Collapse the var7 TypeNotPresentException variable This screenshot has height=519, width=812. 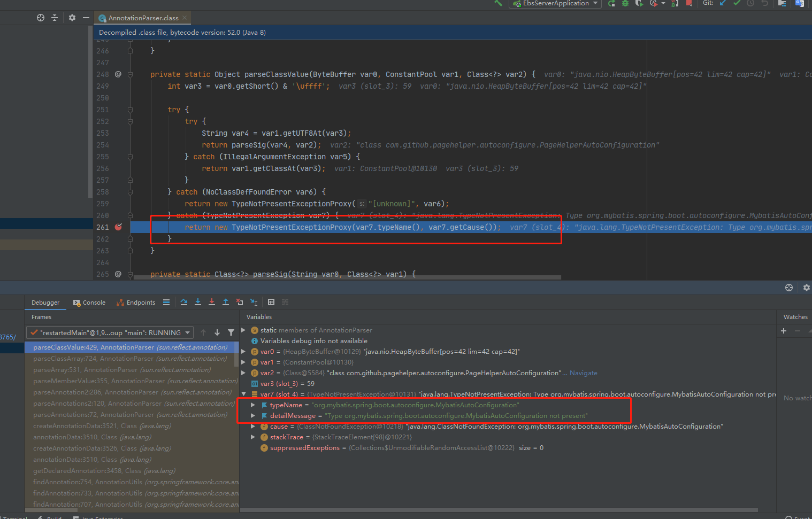tap(243, 394)
